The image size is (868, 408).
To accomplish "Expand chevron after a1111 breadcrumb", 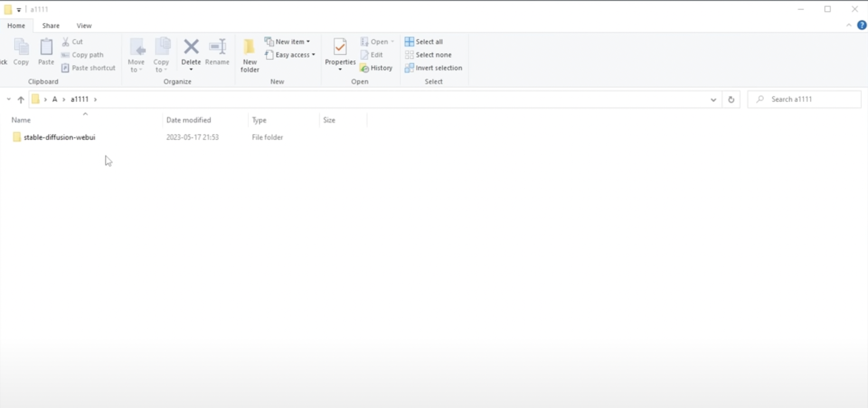I will point(96,99).
